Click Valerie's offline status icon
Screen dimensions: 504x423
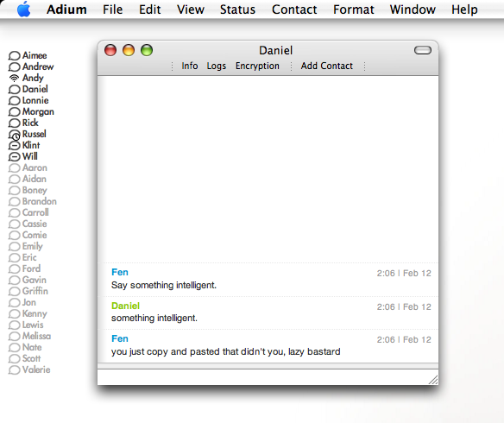point(14,370)
